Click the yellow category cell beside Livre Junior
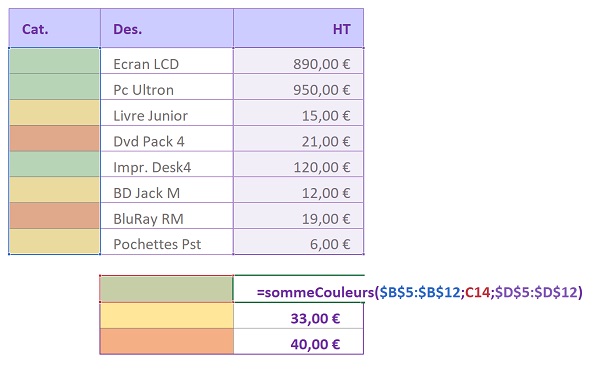 point(55,112)
